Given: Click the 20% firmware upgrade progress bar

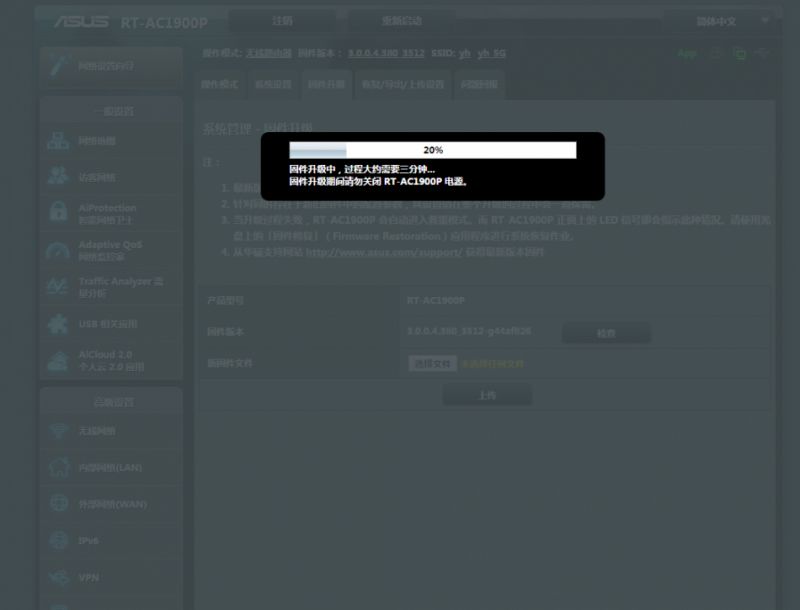Looking at the screenshot, I should pyautogui.click(x=432, y=150).
